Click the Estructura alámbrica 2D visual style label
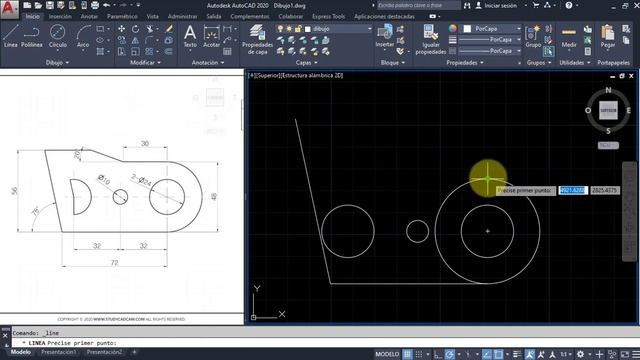This screenshot has width=640, height=360. [312, 76]
